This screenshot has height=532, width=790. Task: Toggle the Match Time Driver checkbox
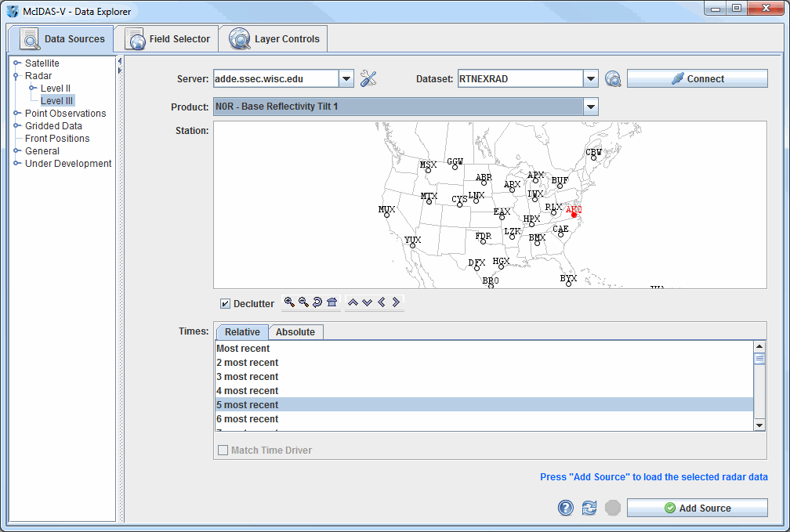click(x=223, y=450)
